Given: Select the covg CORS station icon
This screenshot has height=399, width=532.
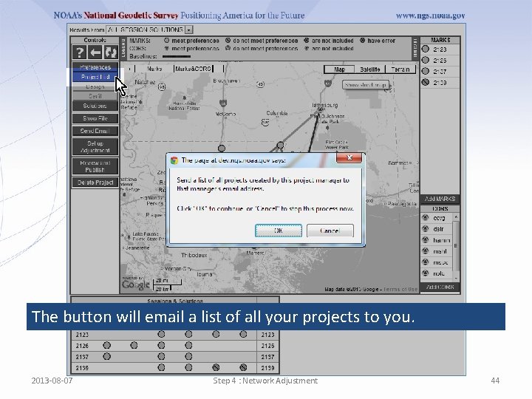Looking at the screenshot, I should tap(425, 217).
